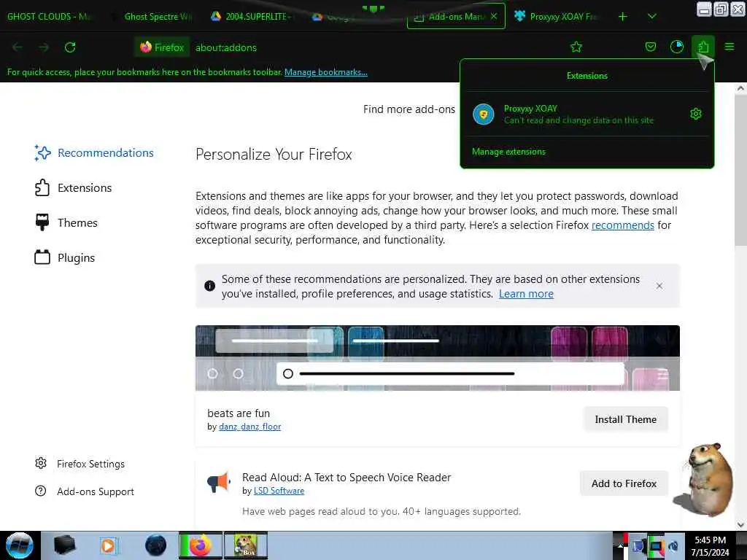Click the 'beats are fun' theme preview
The image size is (747, 560).
pyautogui.click(x=438, y=358)
